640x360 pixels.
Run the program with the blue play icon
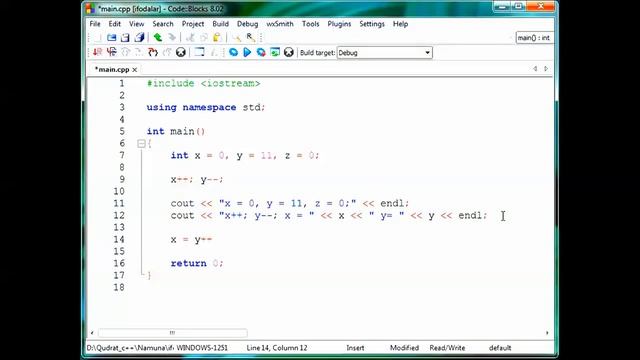pos(247,52)
